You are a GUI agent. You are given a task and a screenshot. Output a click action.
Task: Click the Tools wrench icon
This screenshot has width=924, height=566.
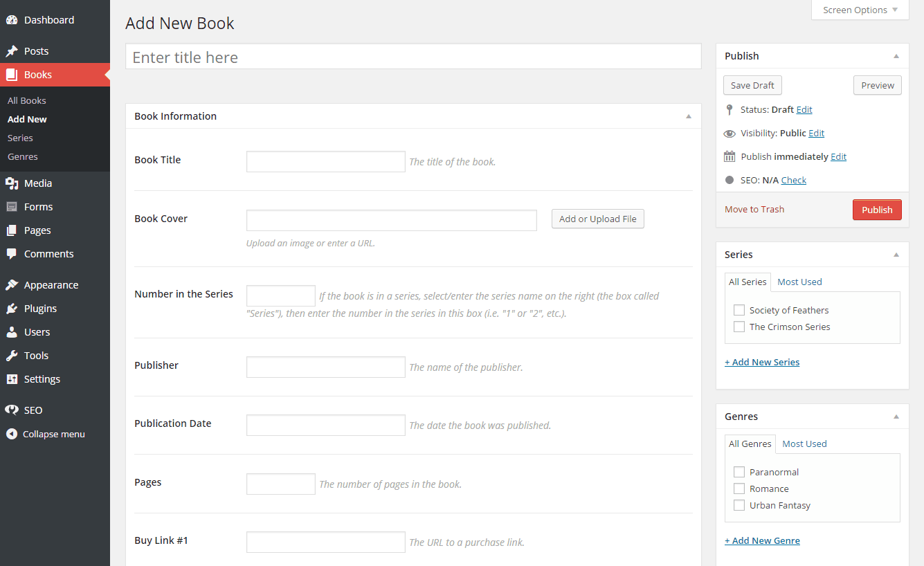click(12, 356)
